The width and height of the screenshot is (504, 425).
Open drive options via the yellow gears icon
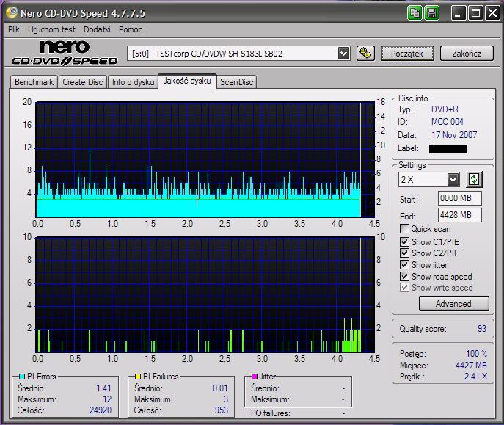point(365,54)
